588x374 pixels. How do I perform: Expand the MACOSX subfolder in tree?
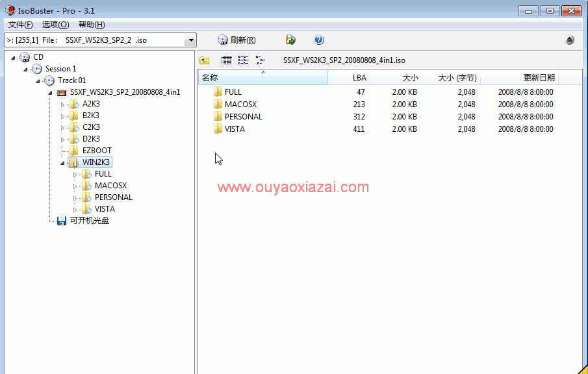[x=75, y=186]
